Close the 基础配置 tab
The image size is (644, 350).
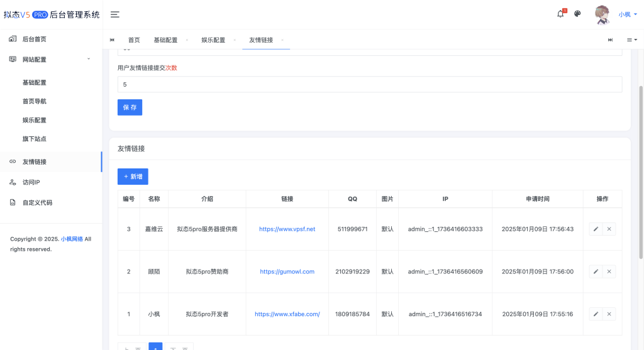(187, 40)
